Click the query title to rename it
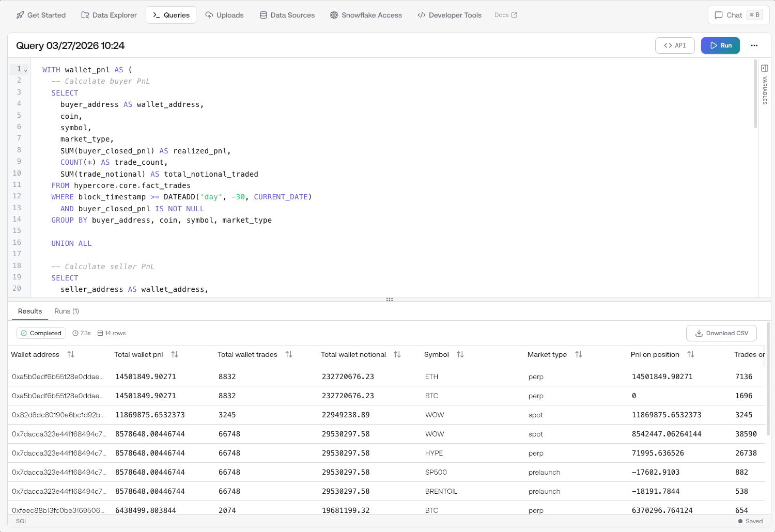The width and height of the screenshot is (775, 532). pos(70,45)
